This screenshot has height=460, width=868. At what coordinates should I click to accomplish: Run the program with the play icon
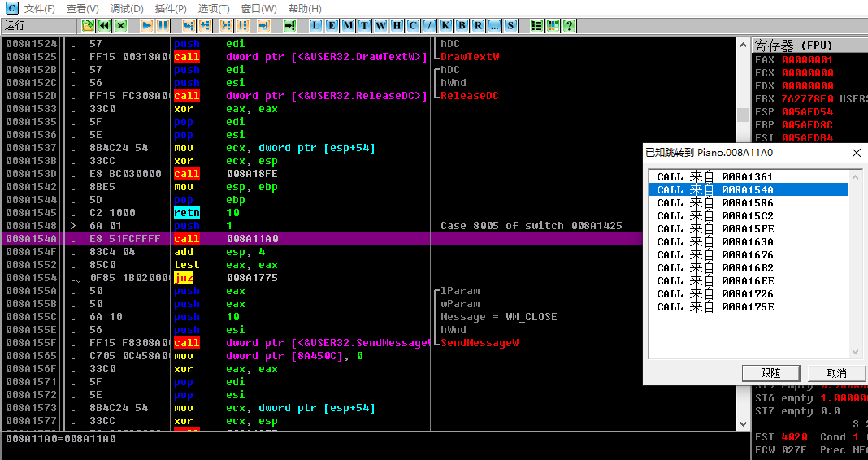click(x=146, y=25)
